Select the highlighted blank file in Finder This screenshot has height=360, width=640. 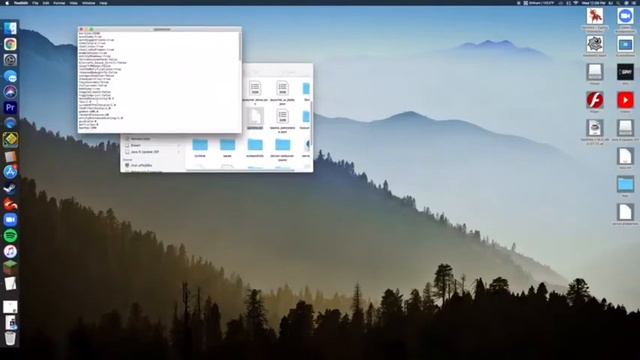(x=255, y=117)
